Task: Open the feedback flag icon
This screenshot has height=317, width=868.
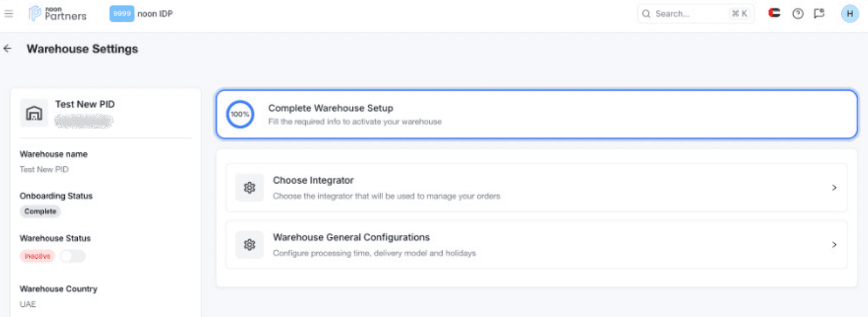Action: click(x=819, y=14)
